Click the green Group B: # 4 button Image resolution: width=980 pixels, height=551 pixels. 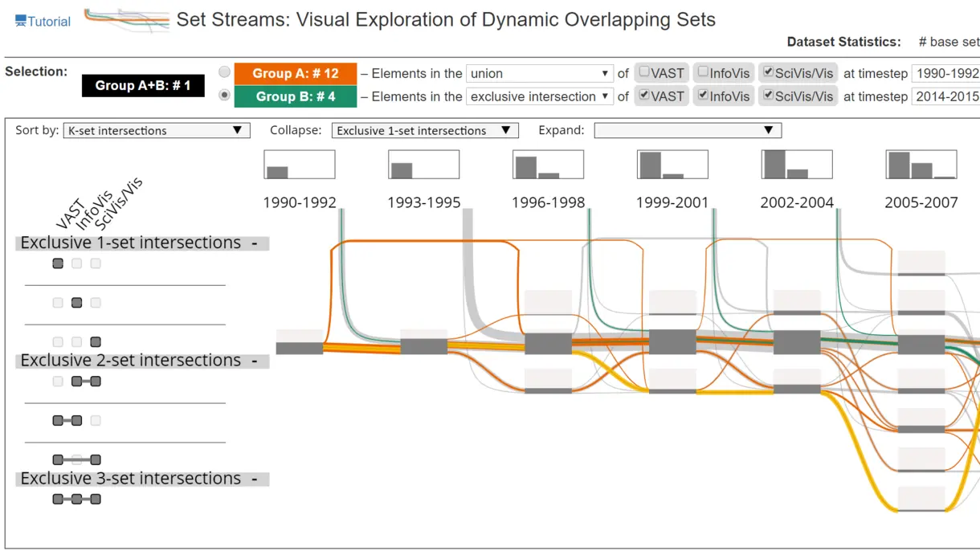[x=296, y=96]
